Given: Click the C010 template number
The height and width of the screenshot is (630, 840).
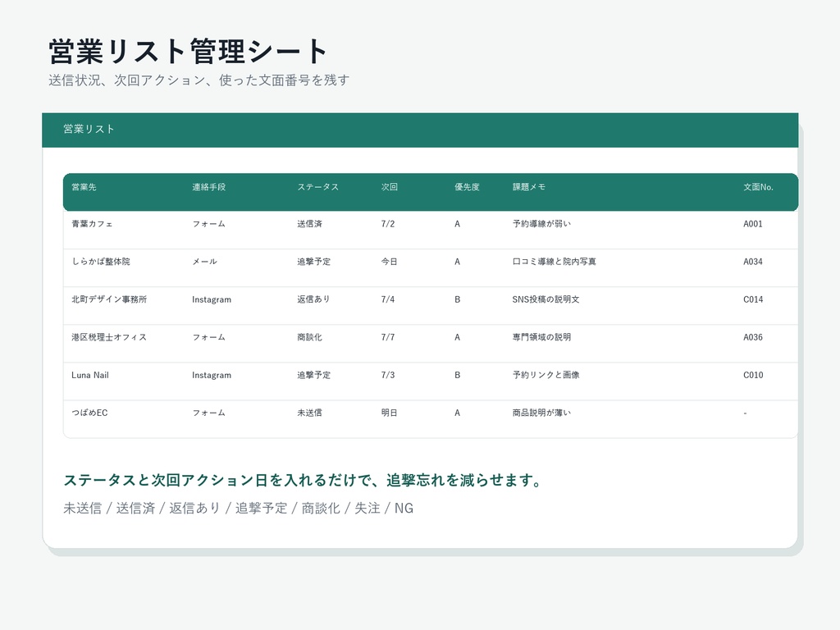Looking at the screenshot, I should click(x=753, y=375).
